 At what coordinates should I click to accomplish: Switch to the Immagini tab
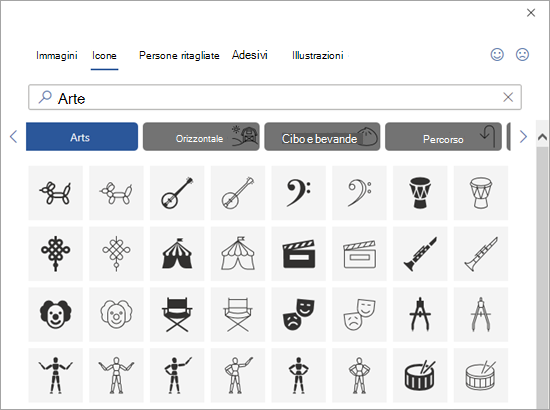point(56,55)
